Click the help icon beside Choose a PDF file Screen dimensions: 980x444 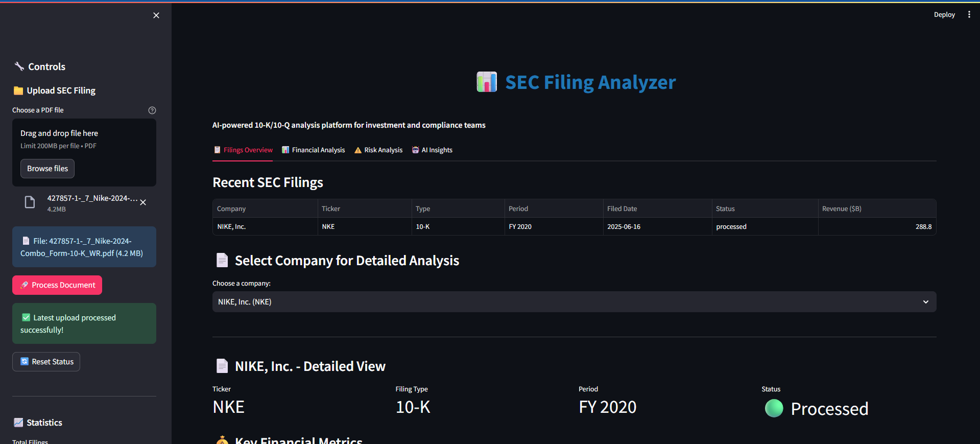pyautogui.click(x=152, y=110)
